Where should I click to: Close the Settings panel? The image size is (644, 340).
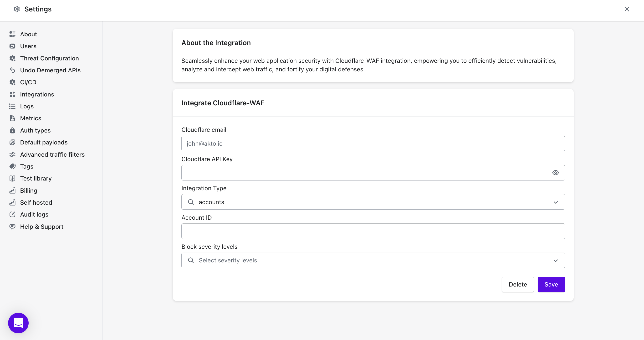[x=627, y=9]
